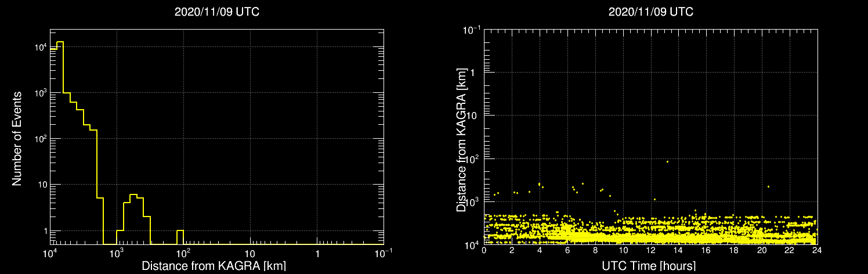Select histogram x-axis tick label 10^2
The height and width of the screenshot is (274, 868).
[x=184, y=253]
